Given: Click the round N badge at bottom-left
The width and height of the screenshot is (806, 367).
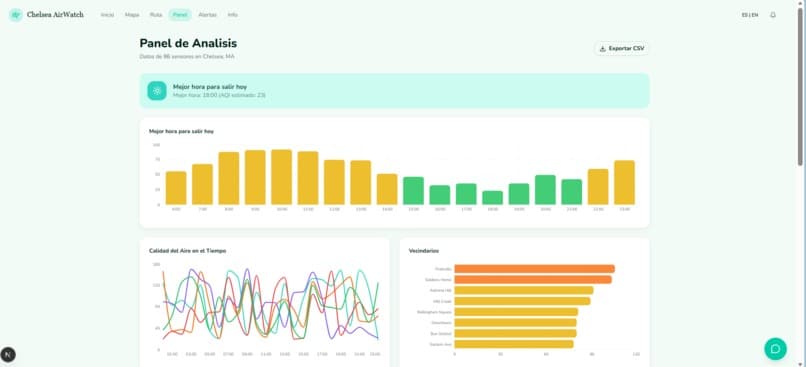Looking at the screenshot, I should pyautogui.click(x=8, y=354).
